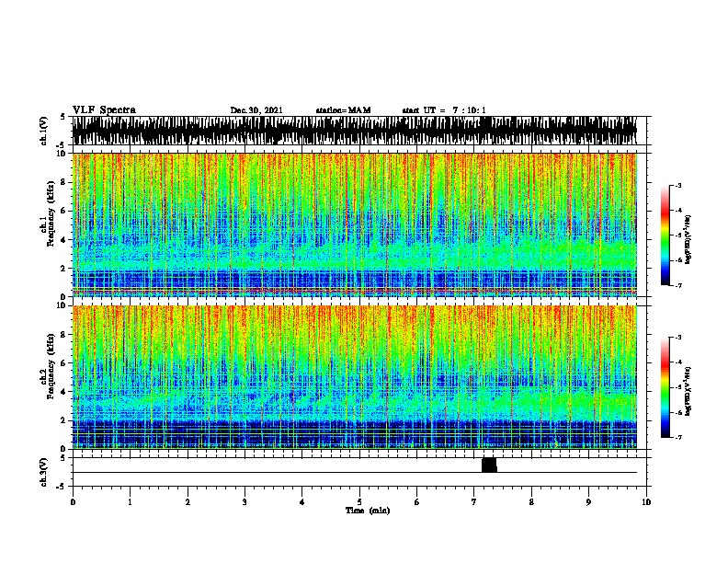Click the "Time (min)" axis label
This screenshot has height=563, width=728.
[368, 511]
